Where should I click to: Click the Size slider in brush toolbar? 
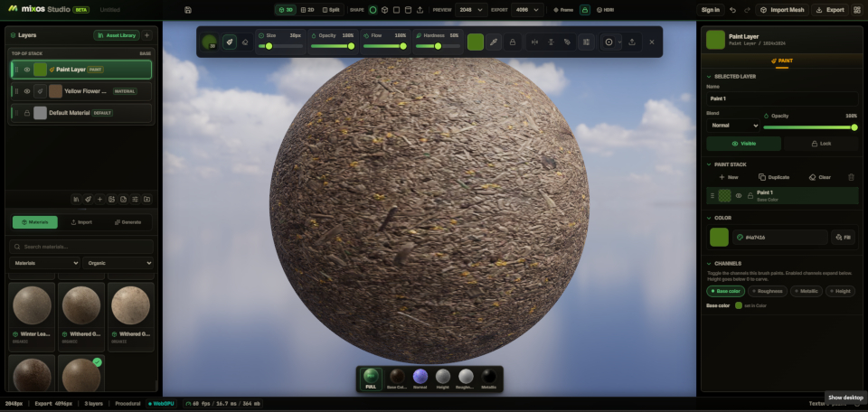(280, 46)
